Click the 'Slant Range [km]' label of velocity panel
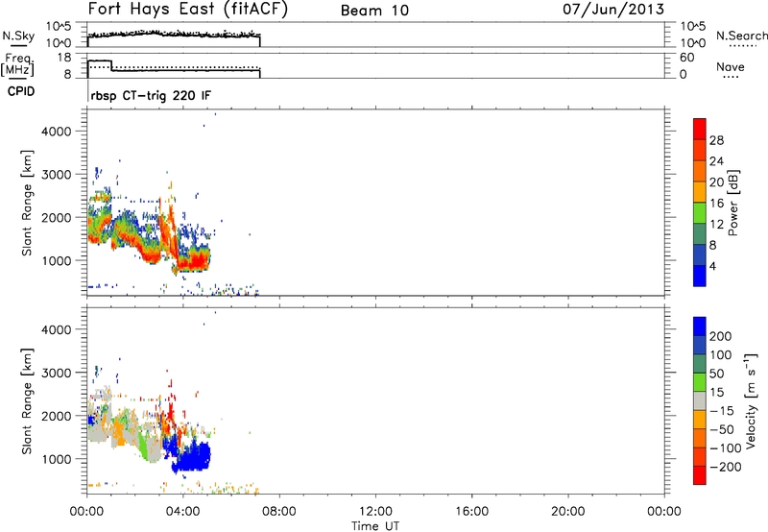768x532 pixels. pyautogui.click(x=27, y=401)
